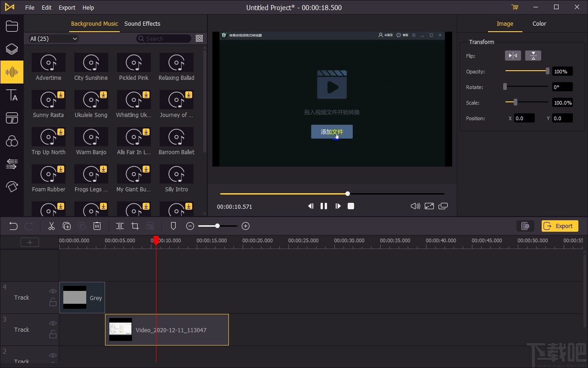Image resolution: width=588 pixels, height=368 pixels.
Task: Click the Export button
Action: [x=560, y=226]
